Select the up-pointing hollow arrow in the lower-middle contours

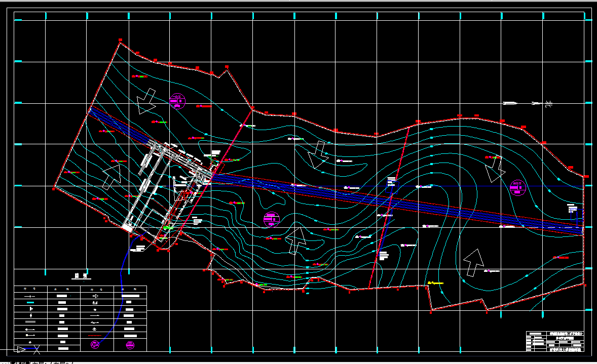(296, 241)
